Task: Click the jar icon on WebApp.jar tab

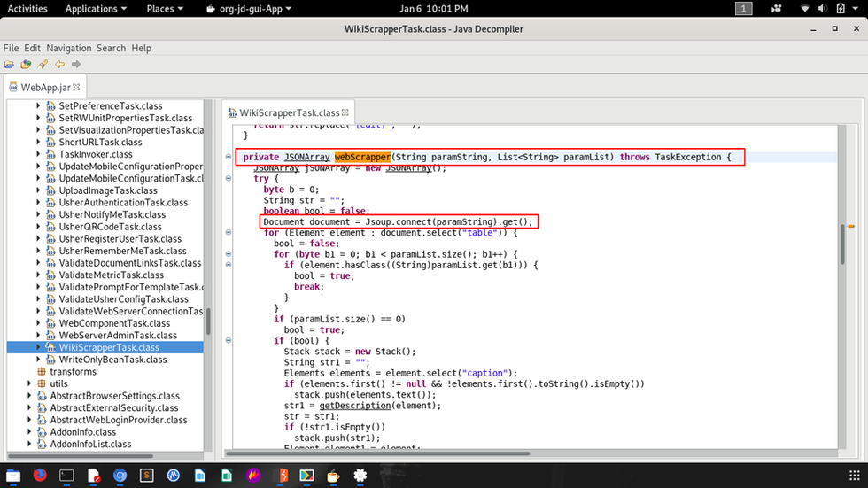Action: pos(13,87)
